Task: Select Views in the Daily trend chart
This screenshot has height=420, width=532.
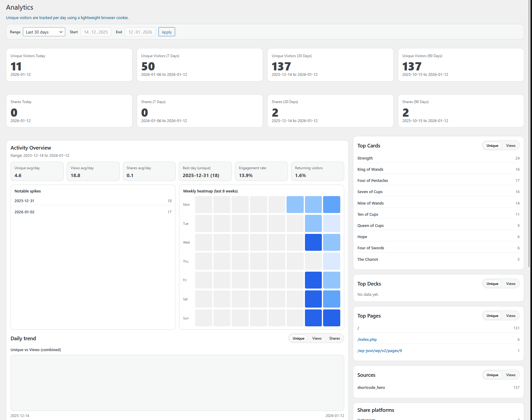Action: click(316, 338)
